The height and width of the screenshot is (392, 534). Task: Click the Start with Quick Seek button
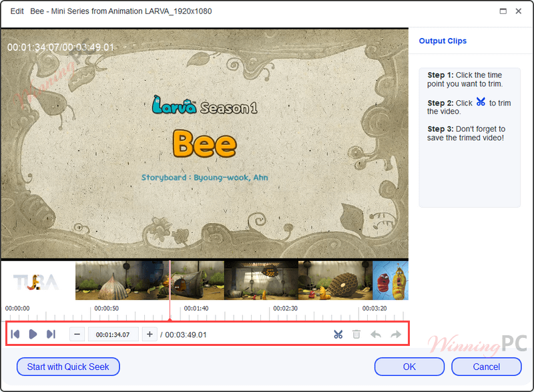(68, 367)
